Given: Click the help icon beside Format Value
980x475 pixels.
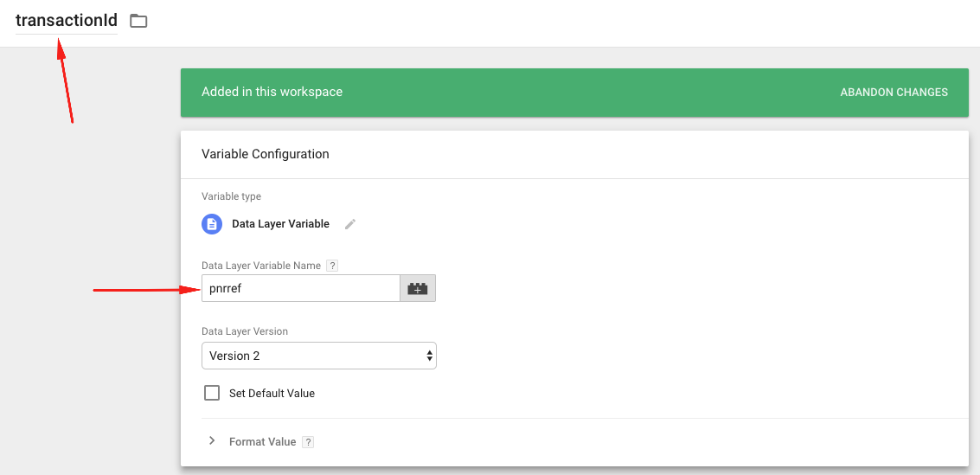Looking at the screenshot, I should (308, 442).
